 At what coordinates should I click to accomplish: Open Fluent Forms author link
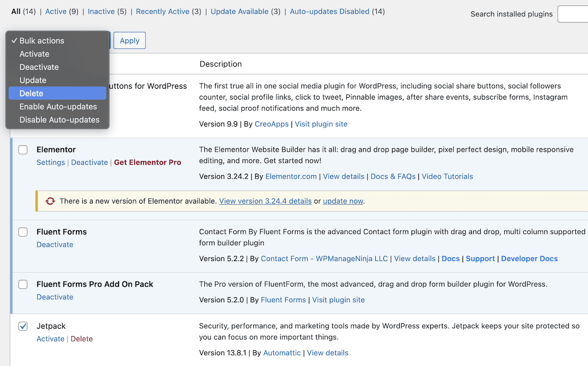click(283, 300)
